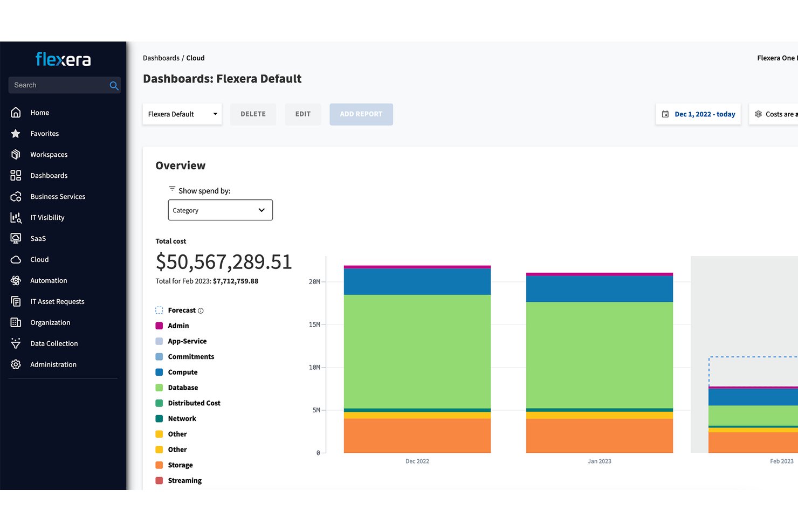Open Favorites via the star icon

pyautogui.click(x=16, y=133)
